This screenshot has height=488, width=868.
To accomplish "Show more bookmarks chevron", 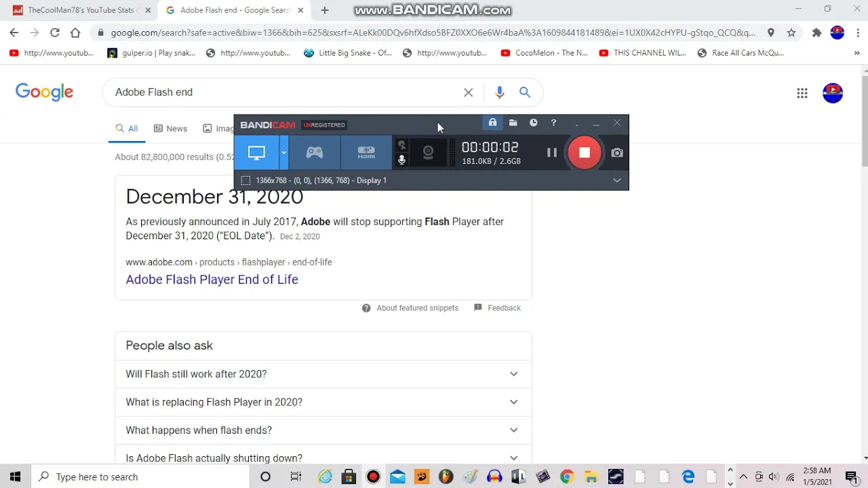I will [x=857, y=53].
